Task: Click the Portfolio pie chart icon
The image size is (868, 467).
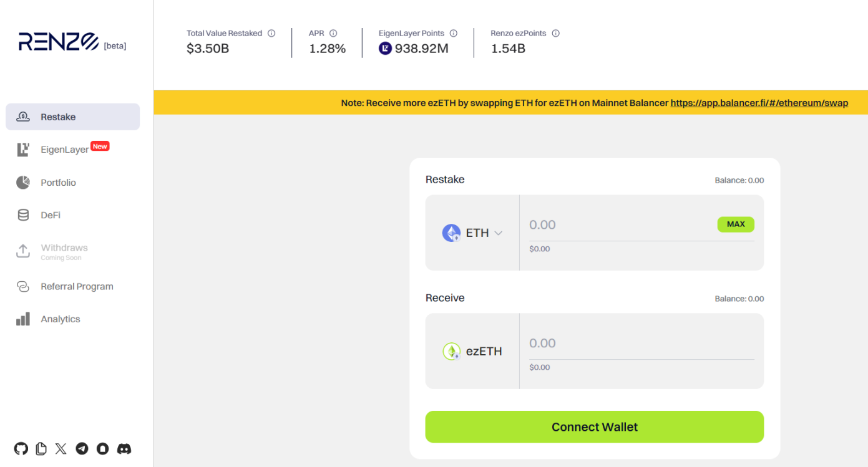Action: point(23,183)
